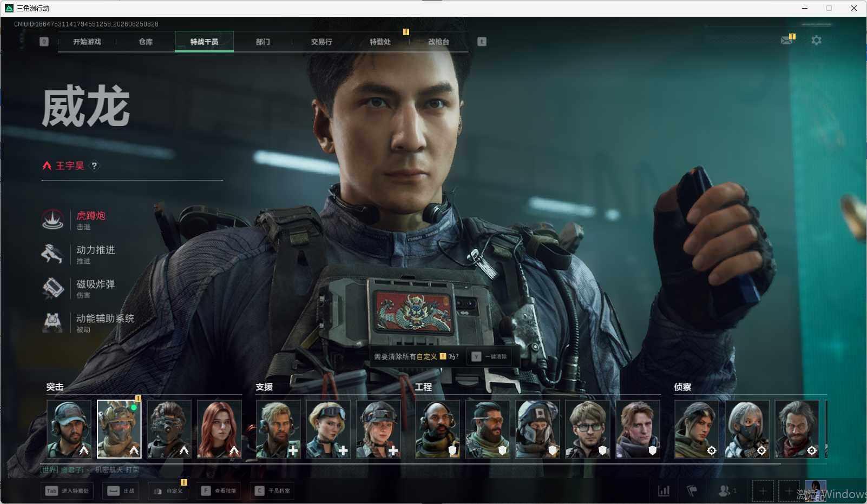Open the settings gear icon
Screen dimensions: 867x504
pyautogui.click(x=816, y=41)
